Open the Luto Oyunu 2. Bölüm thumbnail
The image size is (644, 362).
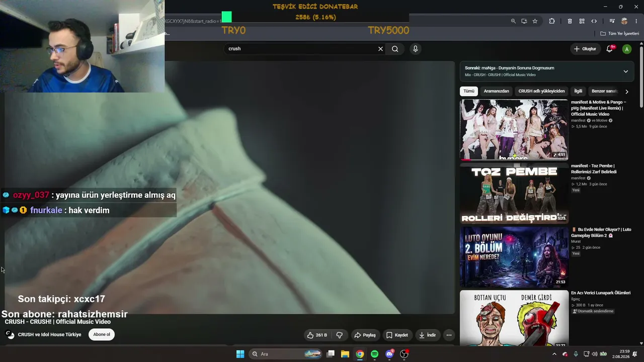pyautogui.click(x=514, y=257)
